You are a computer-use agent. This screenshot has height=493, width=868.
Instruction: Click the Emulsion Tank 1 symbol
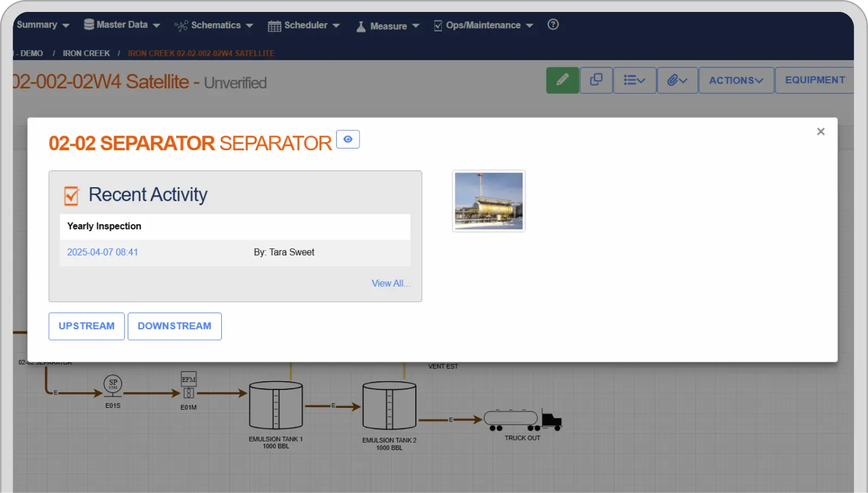click(x=275, y=406)
